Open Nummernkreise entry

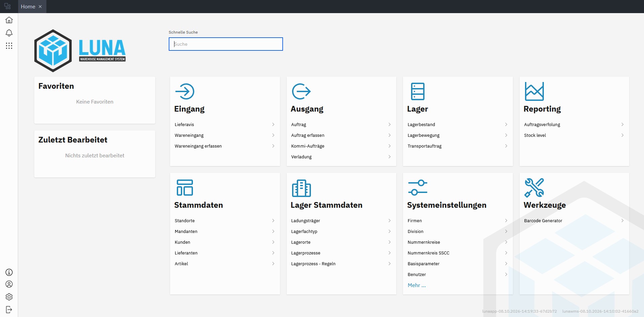(x=458, y=242)
